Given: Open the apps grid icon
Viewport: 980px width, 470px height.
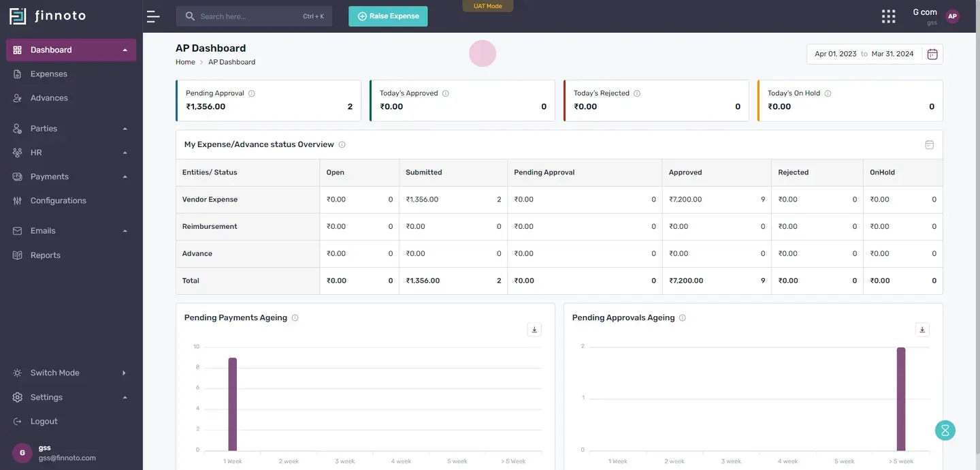Looking at the screenshot, I should (x=888, y=16).
